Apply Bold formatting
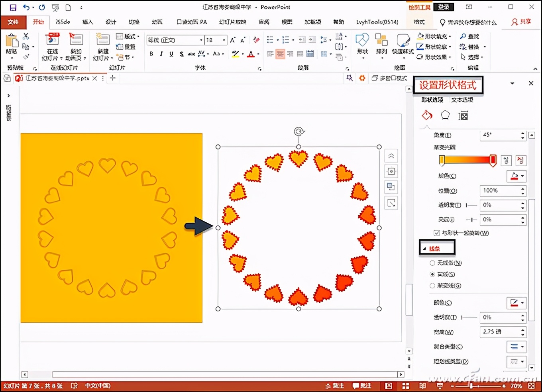Screen dimensions: 542x392 click(151, 54)
